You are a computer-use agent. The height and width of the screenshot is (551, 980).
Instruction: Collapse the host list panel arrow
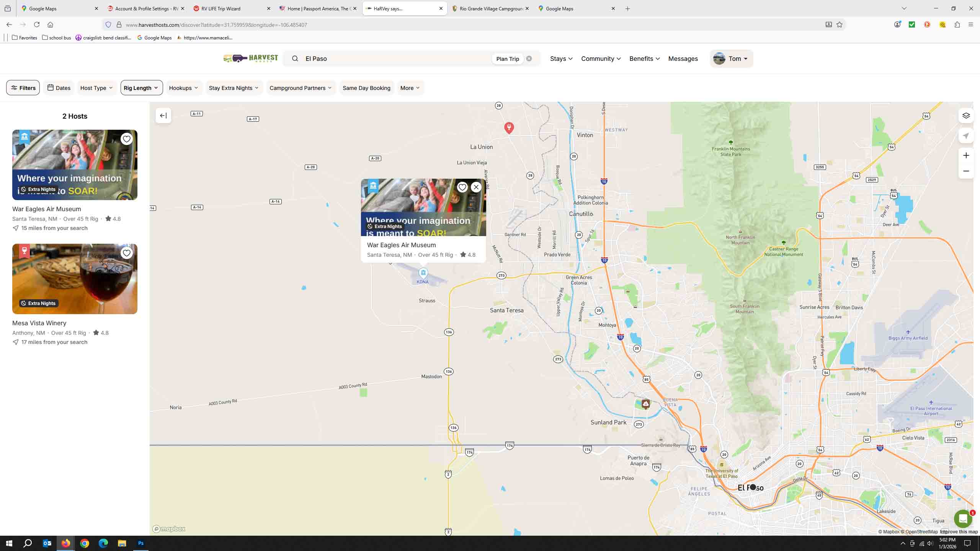[163, 116]
